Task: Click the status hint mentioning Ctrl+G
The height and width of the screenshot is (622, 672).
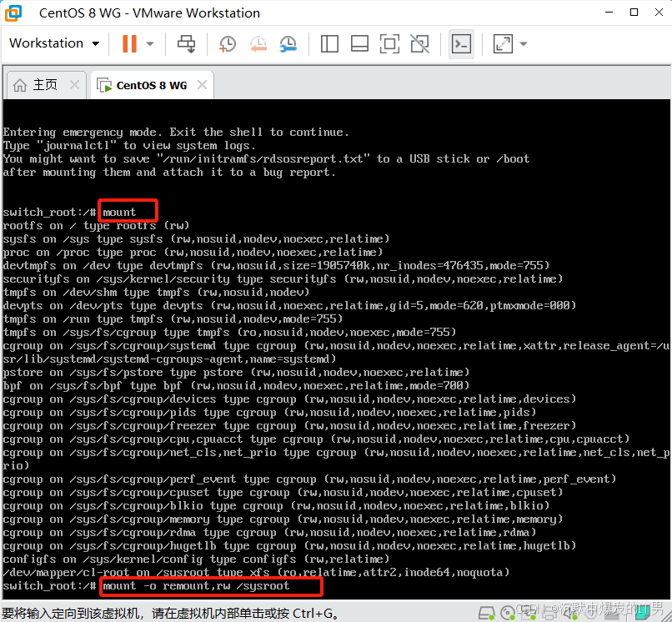Action: point(171,614)
